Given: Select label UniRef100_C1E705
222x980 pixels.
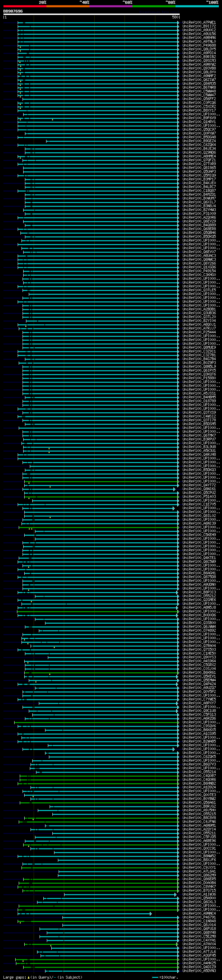Looking at the screenshot, I should point(199,504).
